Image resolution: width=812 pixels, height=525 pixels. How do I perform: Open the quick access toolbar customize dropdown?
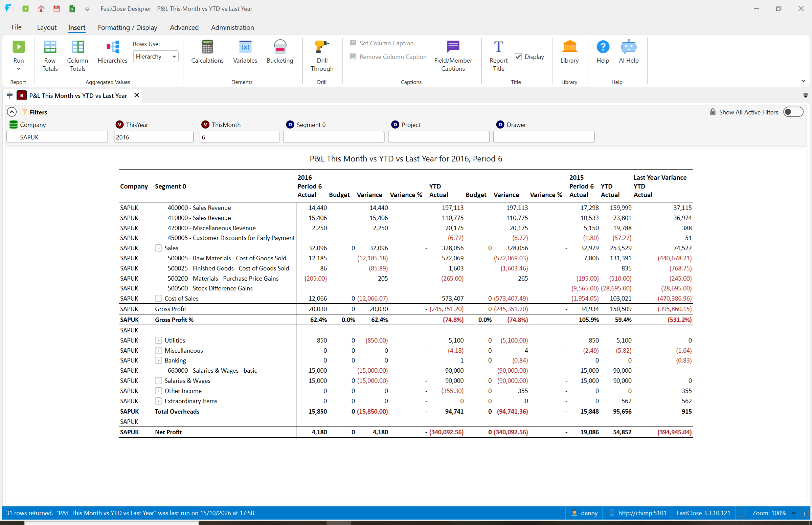(87, 9)
